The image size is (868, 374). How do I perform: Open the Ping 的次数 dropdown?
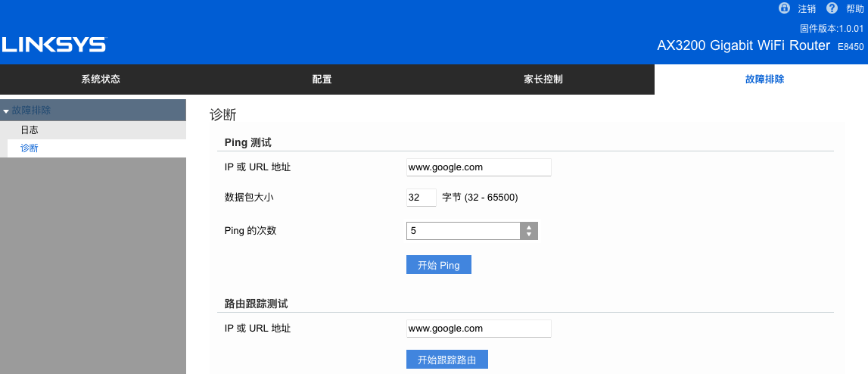472,231
